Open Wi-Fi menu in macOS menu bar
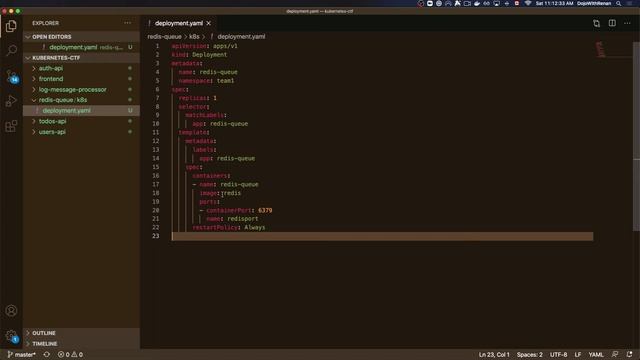 [x=527, y=3]
